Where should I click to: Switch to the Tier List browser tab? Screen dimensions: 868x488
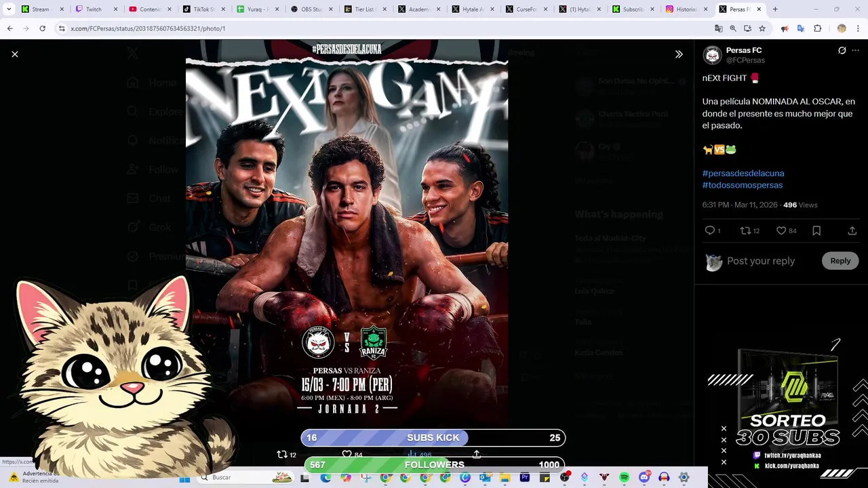[x=366, y=9]
